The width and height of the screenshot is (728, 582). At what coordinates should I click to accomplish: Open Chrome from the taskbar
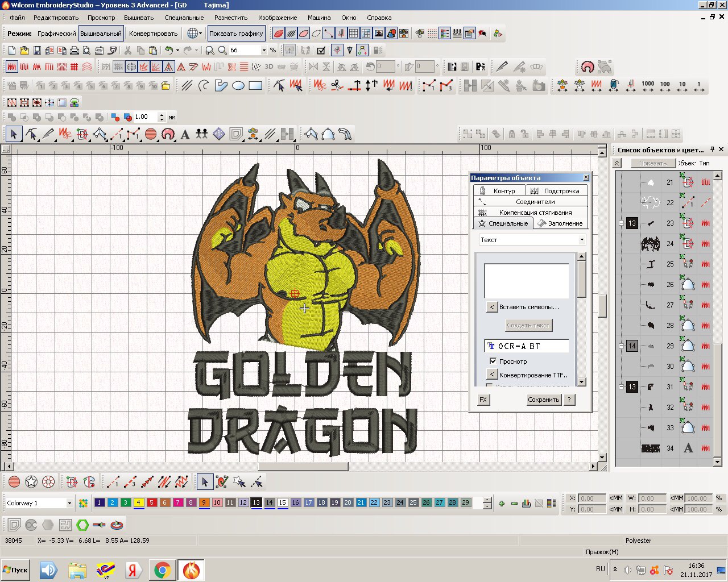162,570
